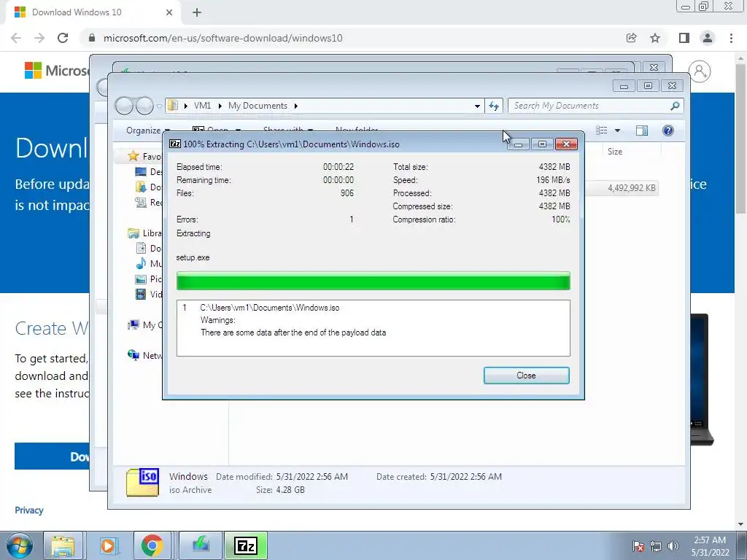This screenshot has width=747, height=560.
Task: Select the Windows.iso warning entry in message list
Action: [x=270, y=308]
